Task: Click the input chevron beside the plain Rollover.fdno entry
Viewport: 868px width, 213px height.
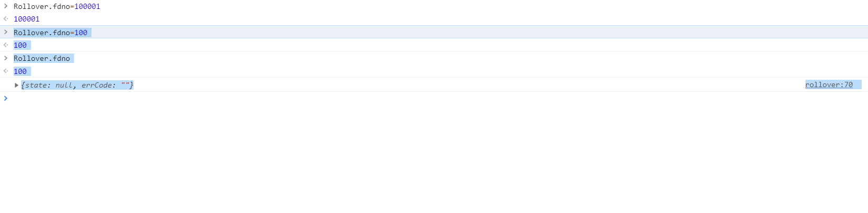Action: (x=6, y=58)
